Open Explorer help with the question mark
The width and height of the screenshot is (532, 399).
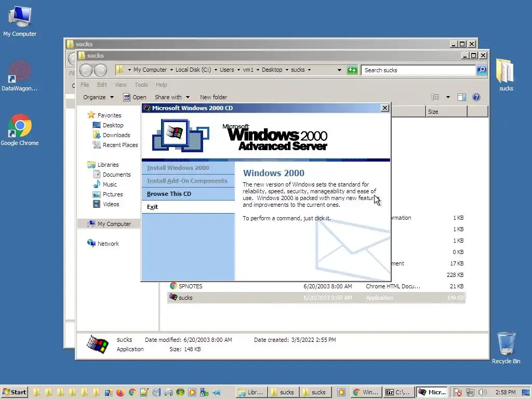(476, 97)
